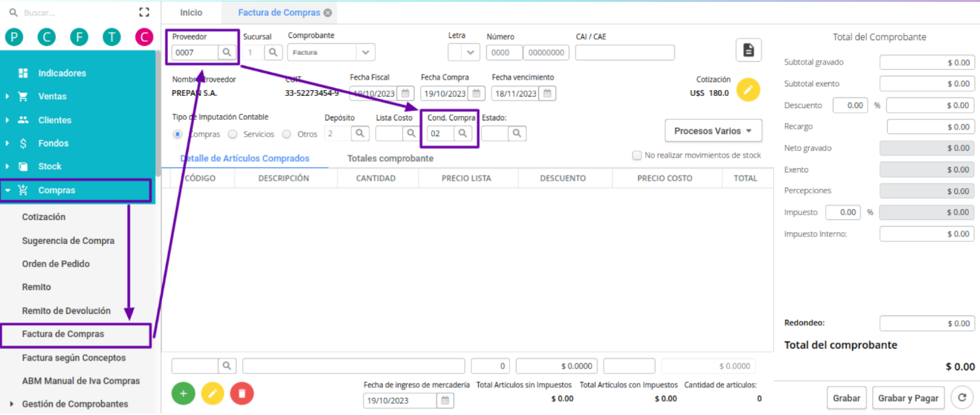980x415 pixels.
Task: Click the green T circle shortcut
Action: (112, 36)
